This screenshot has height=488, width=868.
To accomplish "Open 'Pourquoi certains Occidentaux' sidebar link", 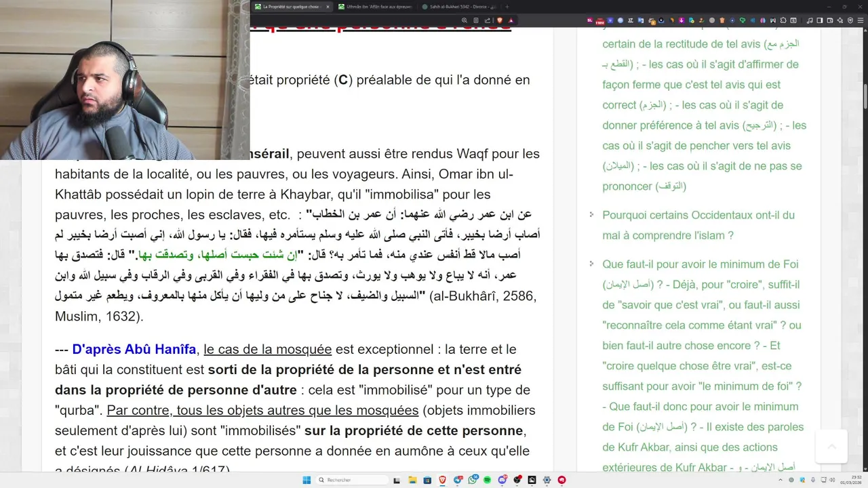I will (698, 225).
